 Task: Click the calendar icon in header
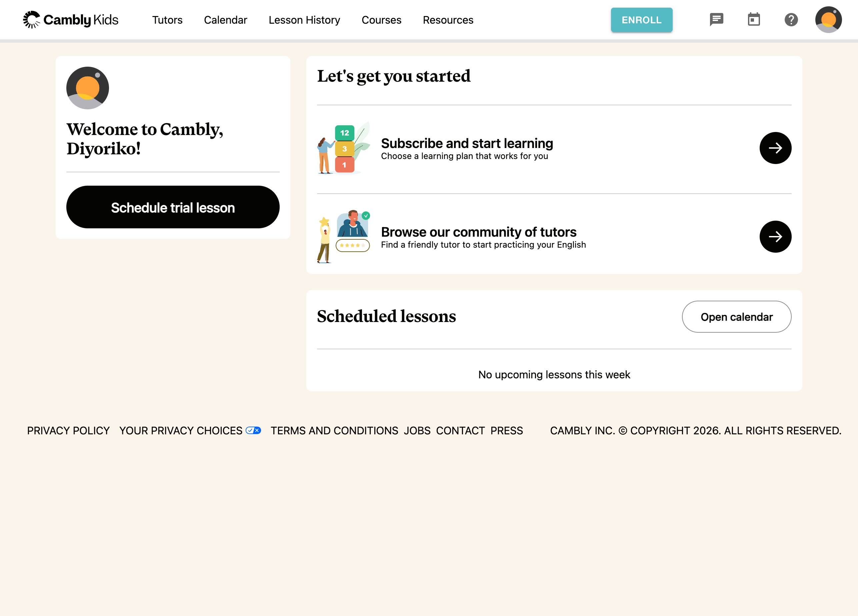tap(754, 20)
